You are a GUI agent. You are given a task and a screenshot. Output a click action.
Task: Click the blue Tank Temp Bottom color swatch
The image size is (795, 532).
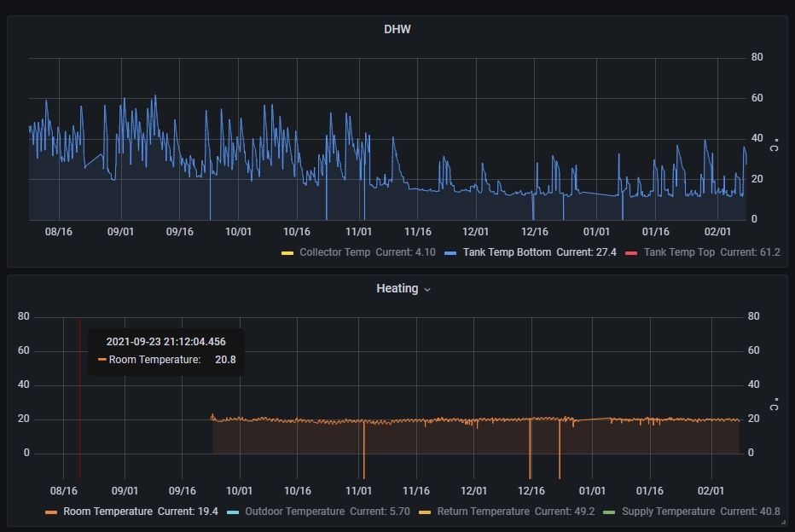[450, 253]
